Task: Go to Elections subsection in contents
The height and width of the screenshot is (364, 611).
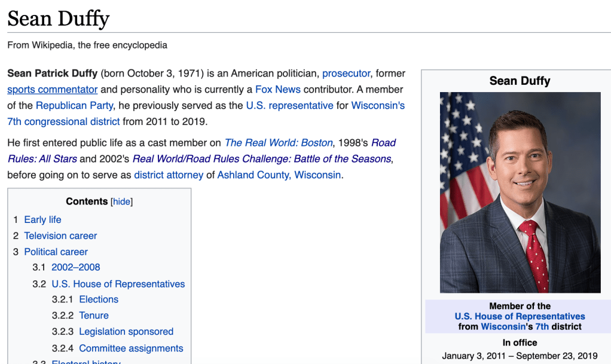Action: [99, 300]
